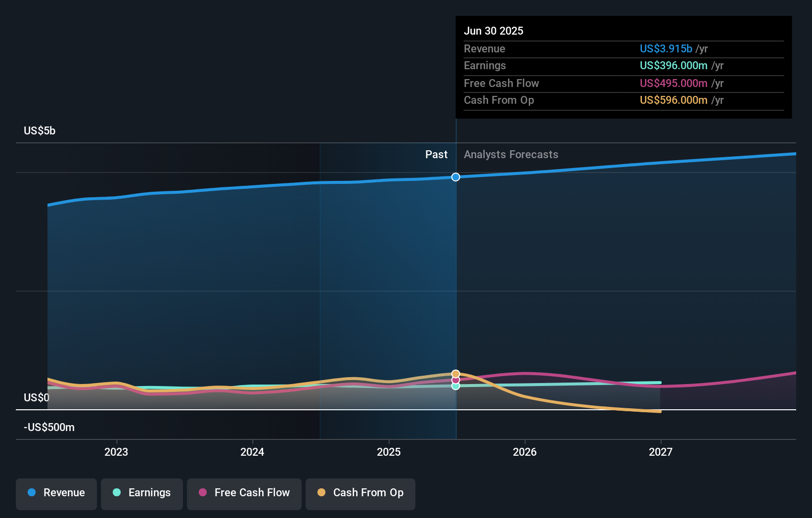Click the 'Revenue' row label in tooltip
Image resolution: width=812 pixels, height=518 pixels.
pos(484,48)
